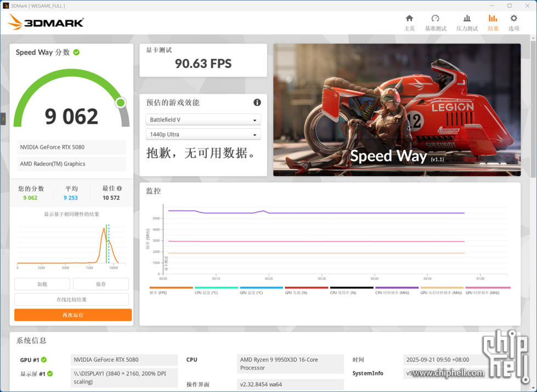Click the Speed Way benchmark preview image
Viewport: 537px width, 392px height.
[397, 110]
